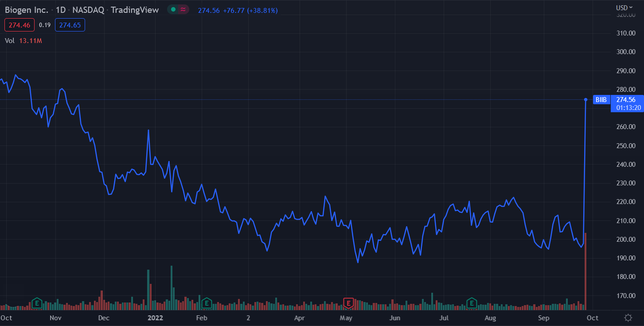644x326 pixels.
Task: Click the change value +76.77 (+38.81%)
Action: (x=250, y=10)
